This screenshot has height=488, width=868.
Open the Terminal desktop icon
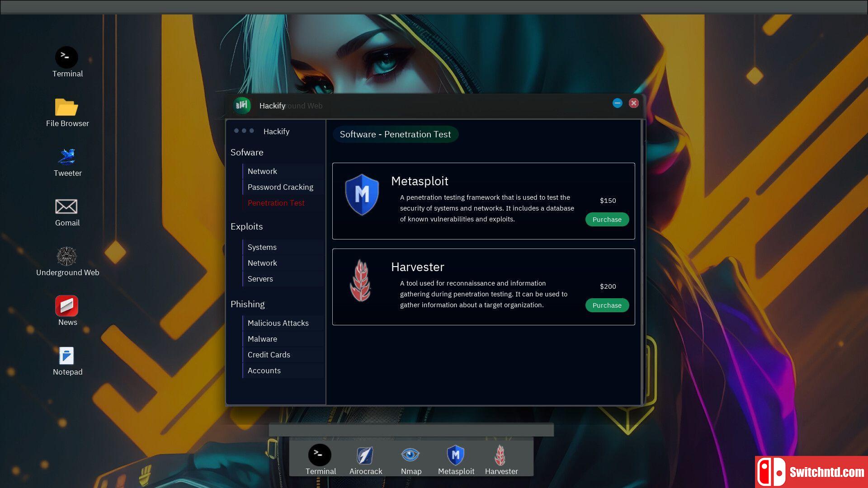[66, 57]
